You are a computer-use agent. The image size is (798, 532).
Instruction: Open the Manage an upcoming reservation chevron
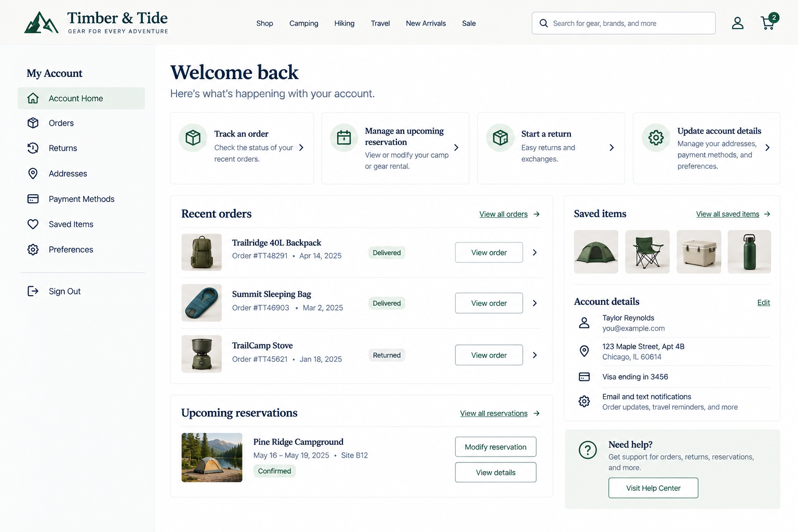pos(456,148)
